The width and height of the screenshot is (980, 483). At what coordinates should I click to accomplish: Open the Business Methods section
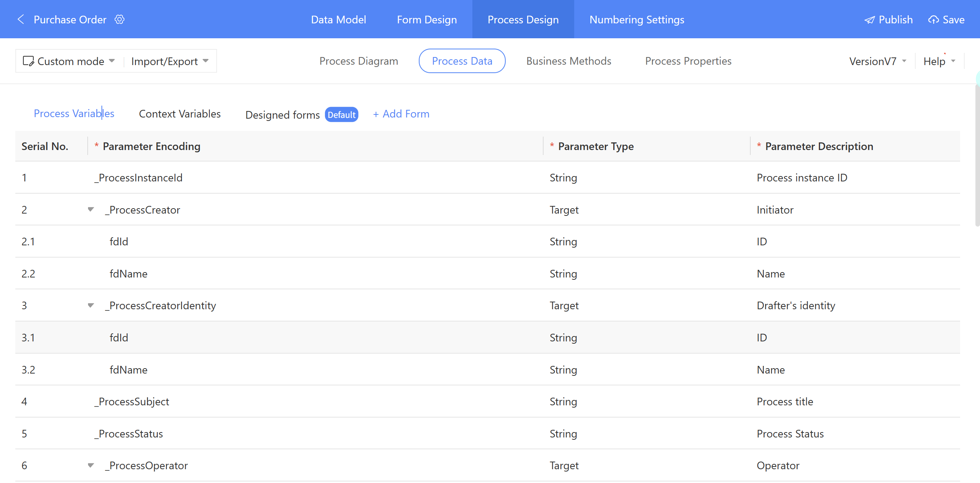[568, 61]
